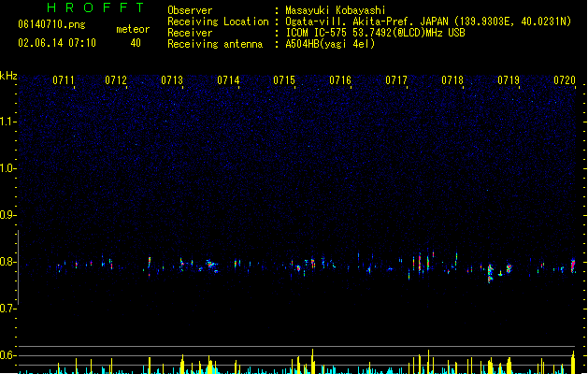
Task: Click the 0.9 frequency axis label
Action: click(x=7, y=215)
